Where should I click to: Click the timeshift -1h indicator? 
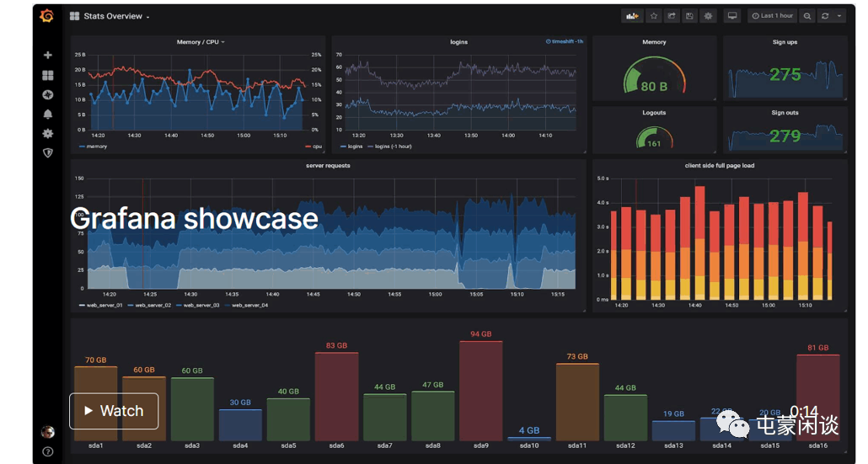(564, 41)
